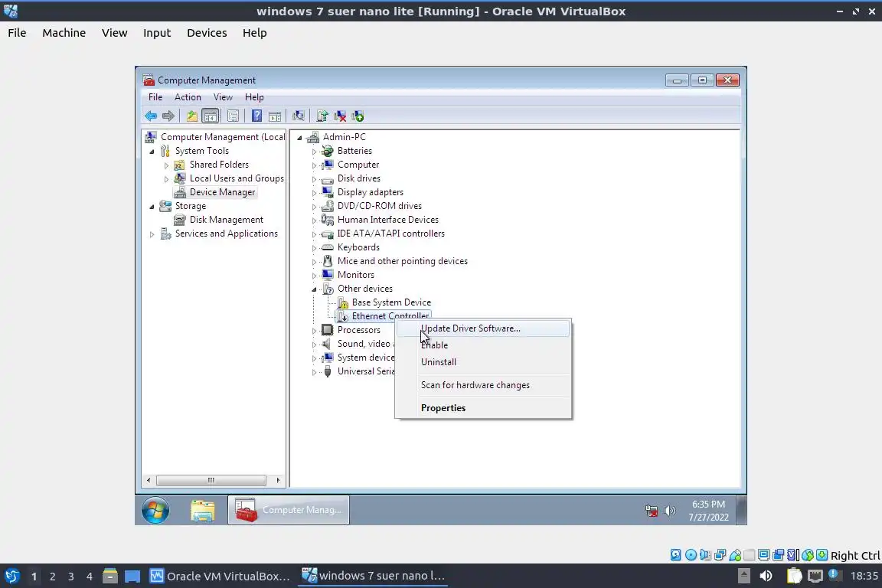This screenshot has height=588, width=882.
Task: Select Base System Device under Other devices
Action: tap(391, 302)
